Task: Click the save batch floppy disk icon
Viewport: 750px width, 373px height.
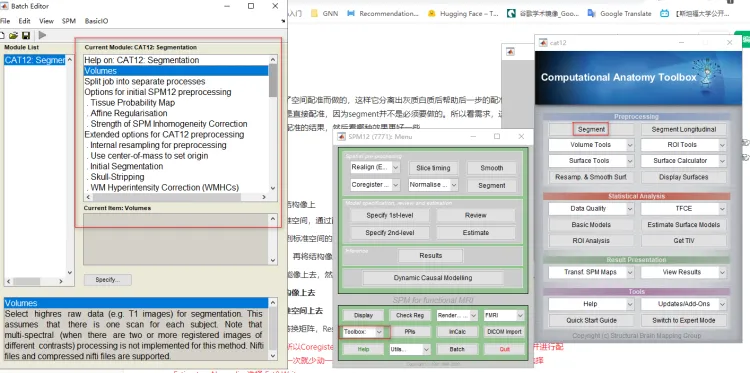Action: tap(26, 35)
